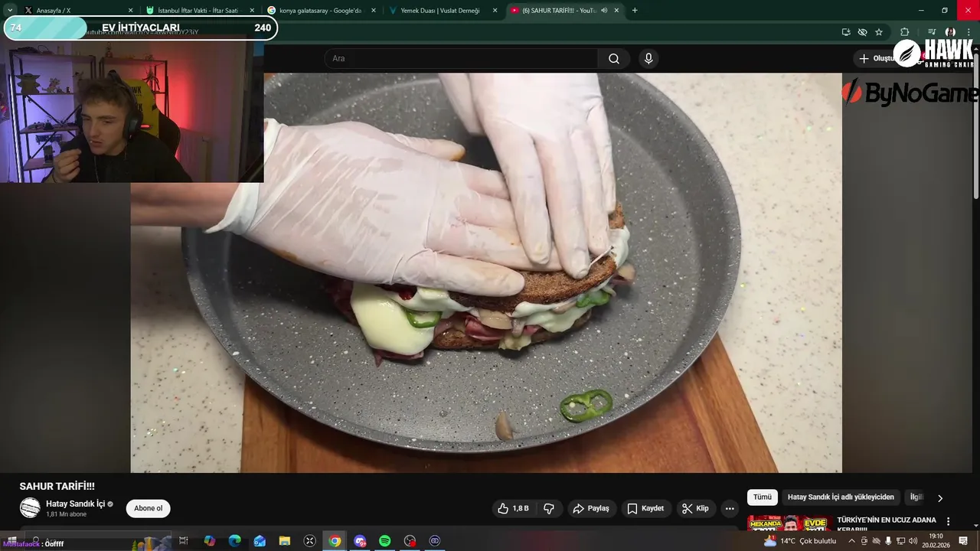Click the install app icon in address bar
This screenshot has height=551, width=980.
coord(846,32)
